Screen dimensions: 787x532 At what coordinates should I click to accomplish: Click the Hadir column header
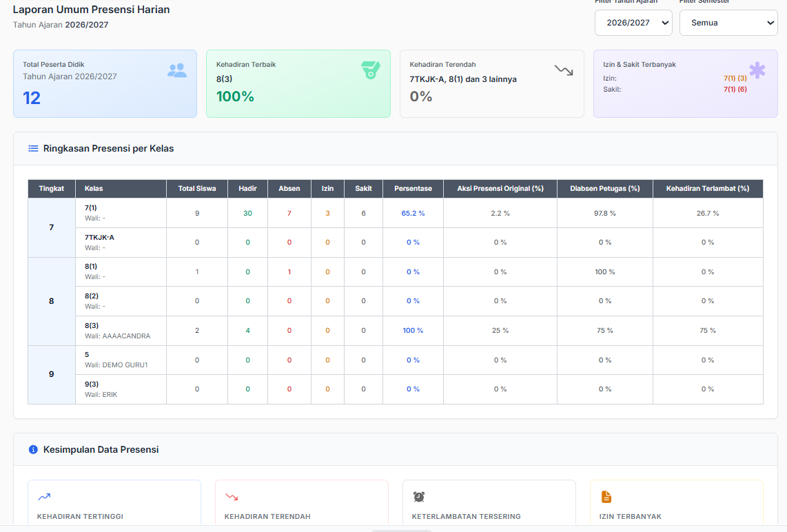point(248,189)
